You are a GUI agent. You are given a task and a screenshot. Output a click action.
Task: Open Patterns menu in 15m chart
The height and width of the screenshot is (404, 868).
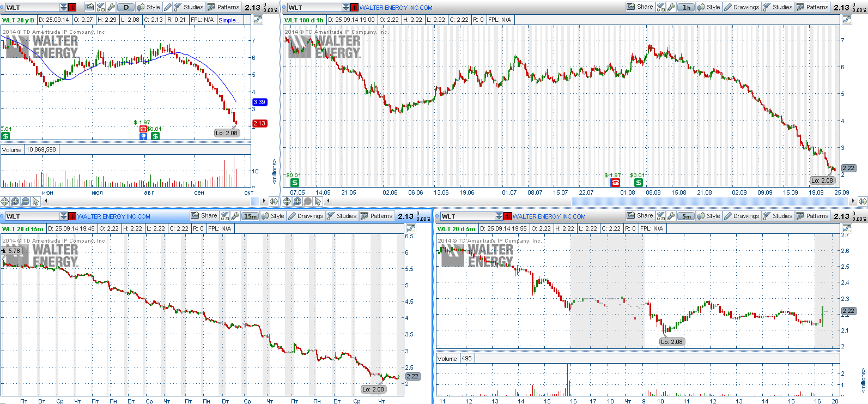(377, 216)
